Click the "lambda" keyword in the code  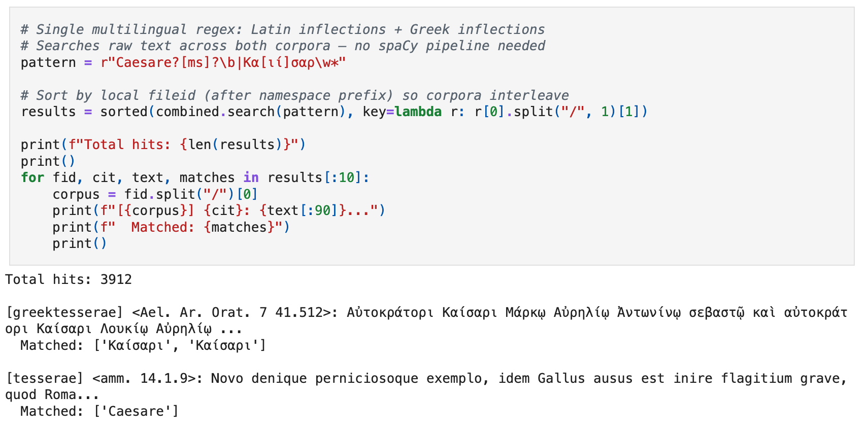[418, 112]
